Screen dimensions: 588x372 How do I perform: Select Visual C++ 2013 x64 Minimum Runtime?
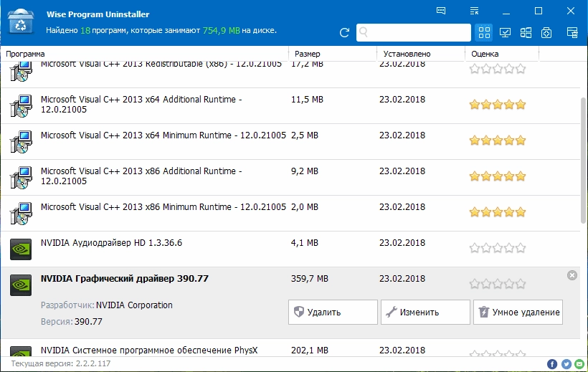coord(290,141)
